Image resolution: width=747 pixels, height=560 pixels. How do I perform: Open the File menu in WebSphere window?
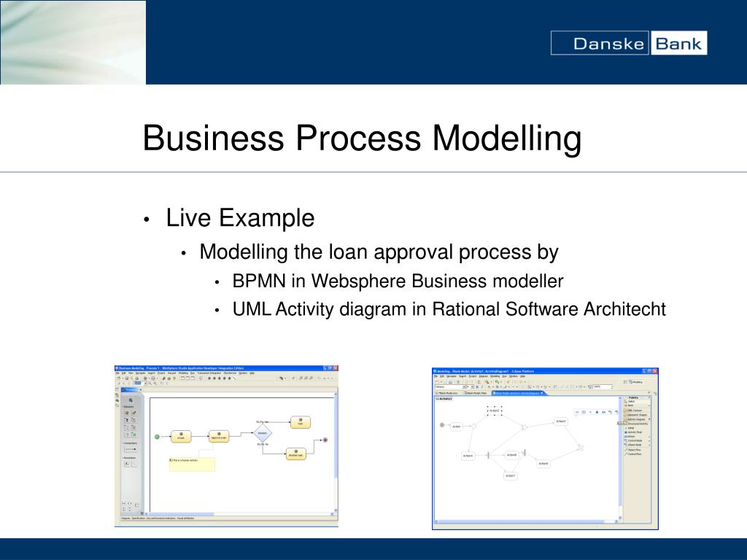(117, 373)
